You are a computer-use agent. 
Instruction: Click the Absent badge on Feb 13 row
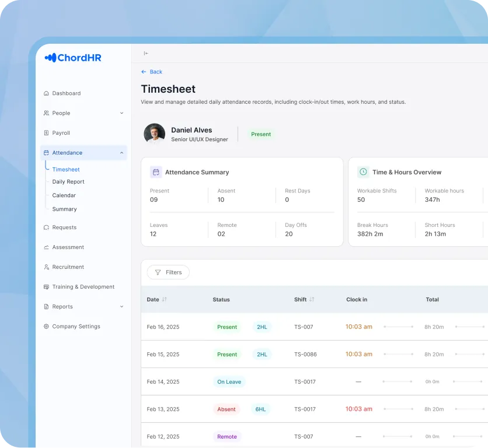[226, 409]
